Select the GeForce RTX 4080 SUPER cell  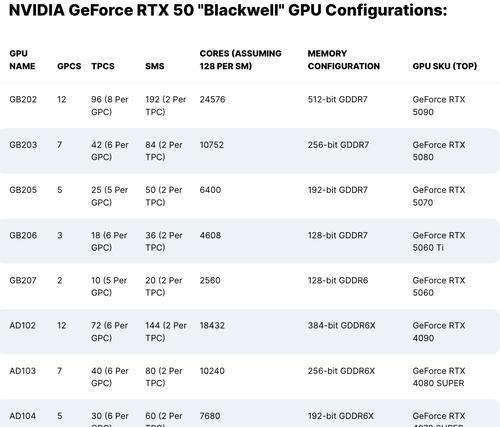pos(439,377)
